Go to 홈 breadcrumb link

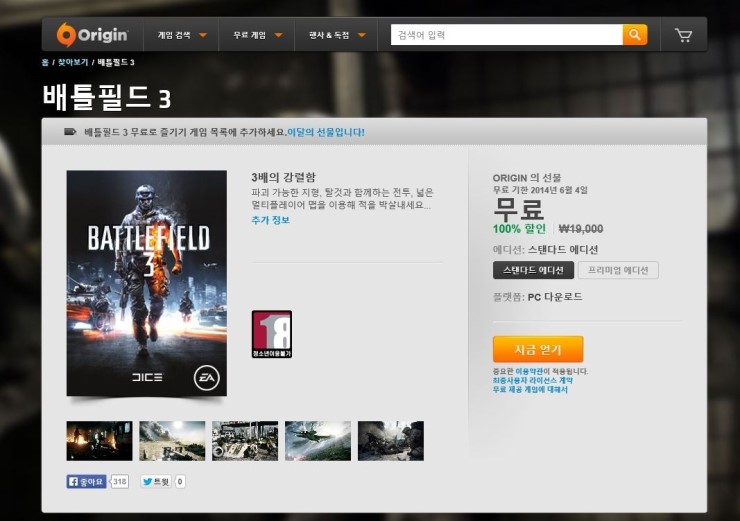click(45, 62)
